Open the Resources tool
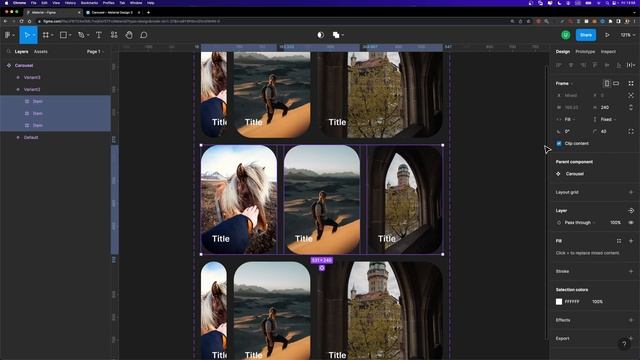The height and width of the screenshot is (360, 640). point(114,35)
